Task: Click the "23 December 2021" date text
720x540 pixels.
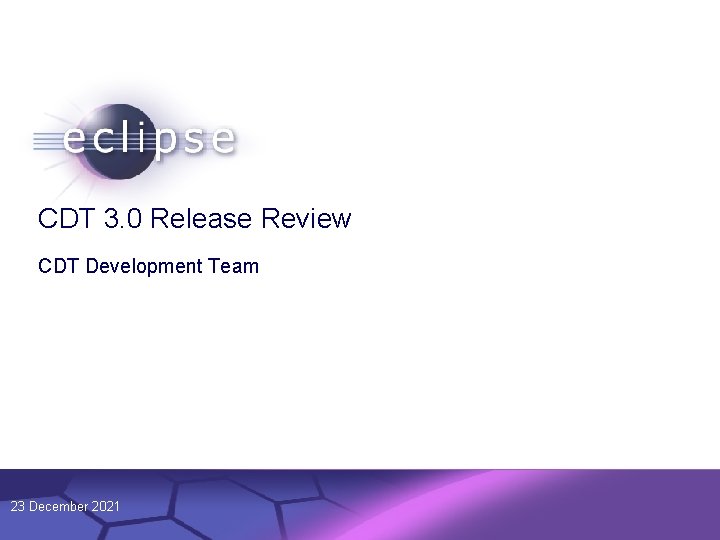Action: [65, 506]
